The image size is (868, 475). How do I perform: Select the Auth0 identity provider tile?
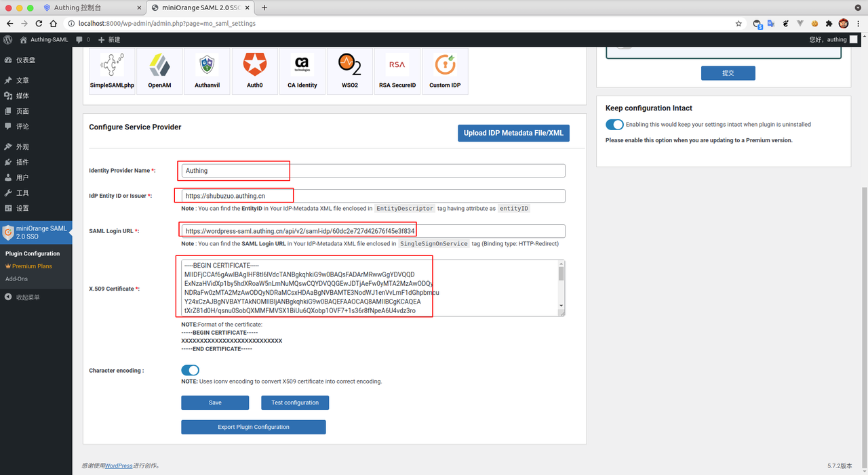[255, 70]
